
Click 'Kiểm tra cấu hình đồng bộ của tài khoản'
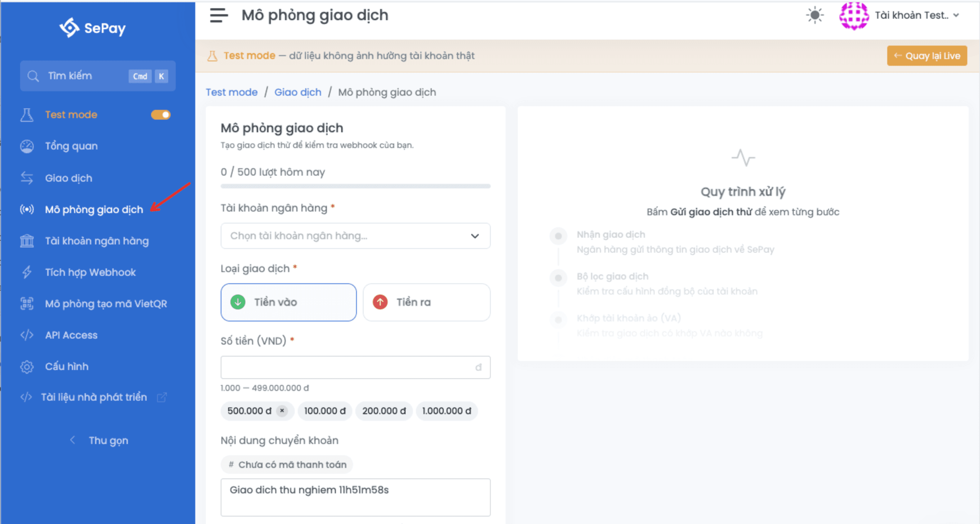tap(667, 292)
